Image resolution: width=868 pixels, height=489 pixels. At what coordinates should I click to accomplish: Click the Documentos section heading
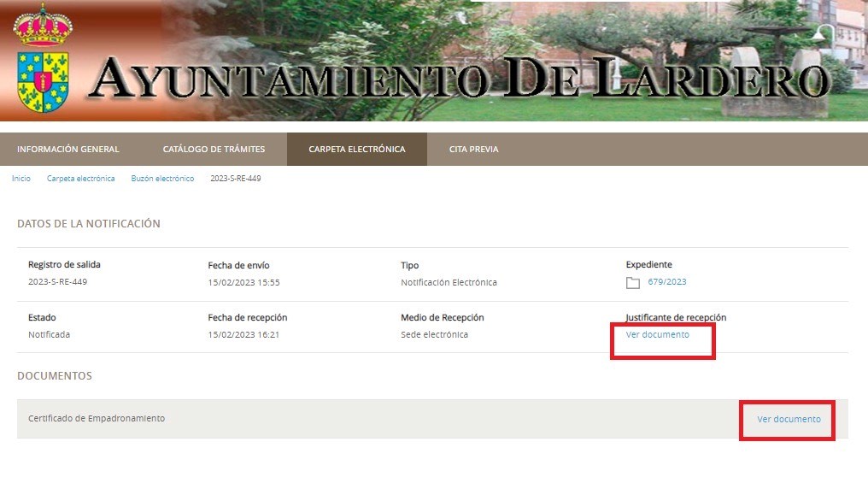(x=55, y=376)
